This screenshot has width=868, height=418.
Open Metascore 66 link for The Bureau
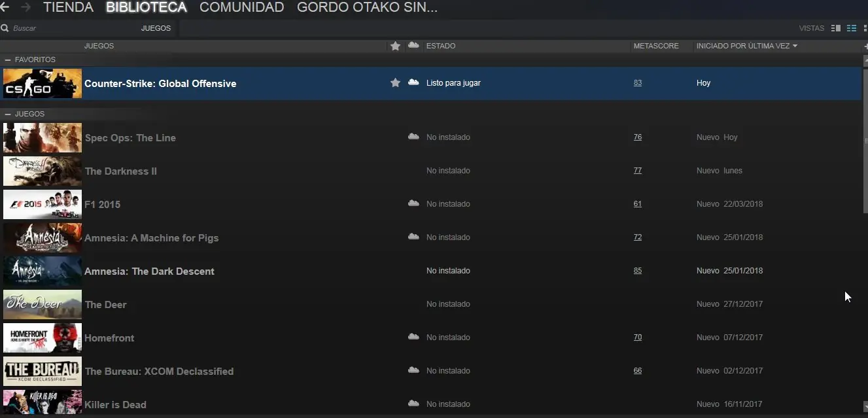[x=638, y=371]
